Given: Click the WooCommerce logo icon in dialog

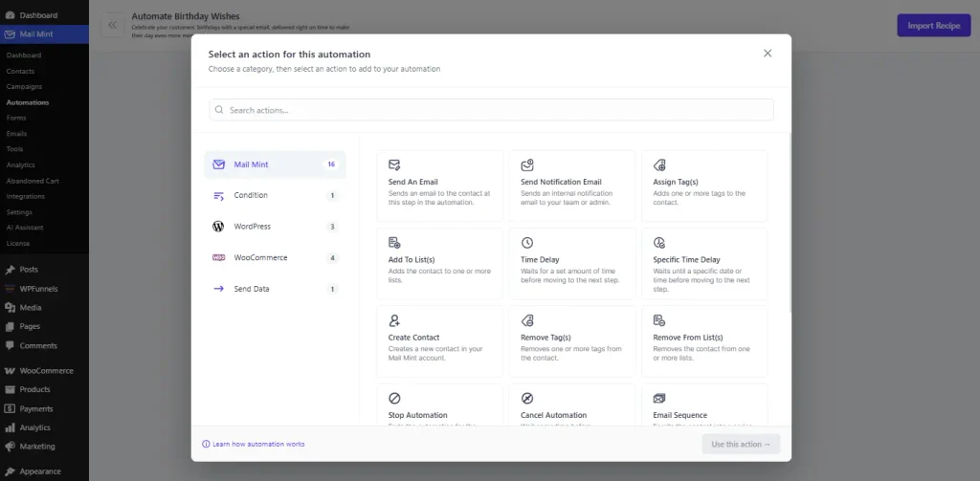Looking at the screenshot, I should point(218,257).
